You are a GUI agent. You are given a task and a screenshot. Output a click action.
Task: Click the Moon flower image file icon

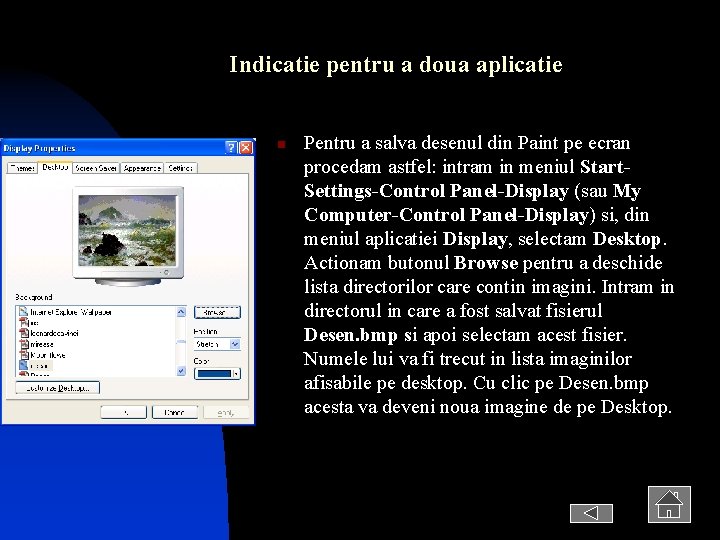click(24, 354)
